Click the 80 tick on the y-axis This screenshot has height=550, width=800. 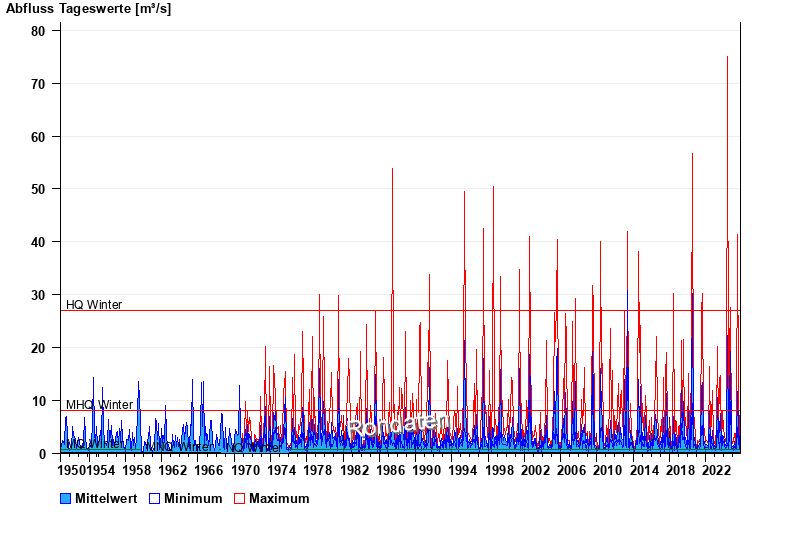click(38, 31)
